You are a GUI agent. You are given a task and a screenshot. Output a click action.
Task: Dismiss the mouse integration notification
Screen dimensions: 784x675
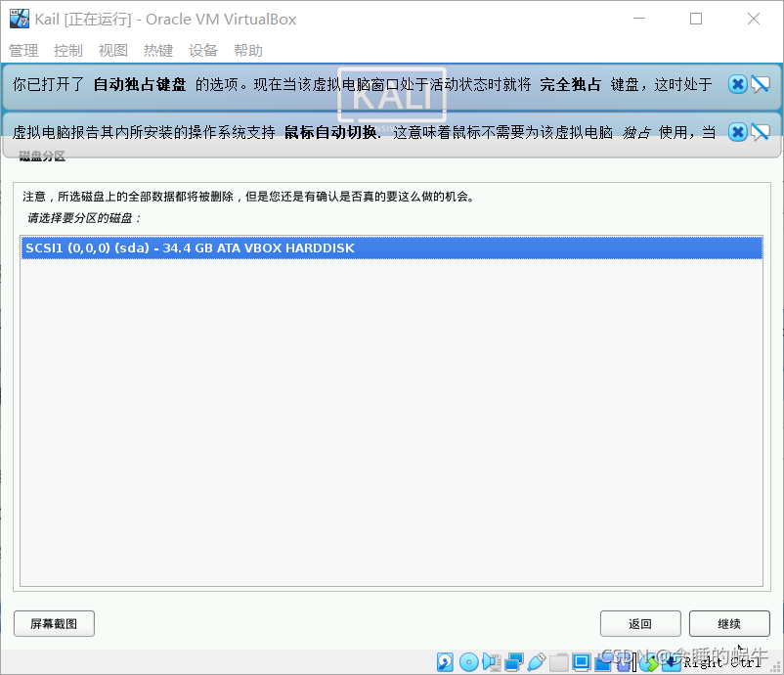point(737,132)
